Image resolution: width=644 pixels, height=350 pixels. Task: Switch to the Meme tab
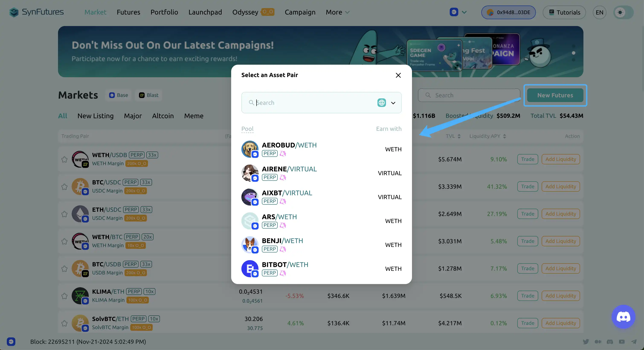(193, 116)
